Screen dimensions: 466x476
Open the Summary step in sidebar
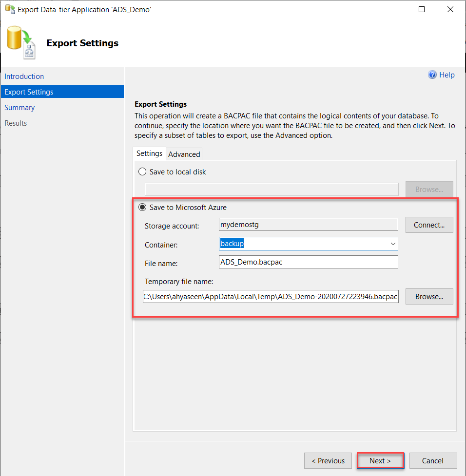pyautogui.click(x=19, y=108)
